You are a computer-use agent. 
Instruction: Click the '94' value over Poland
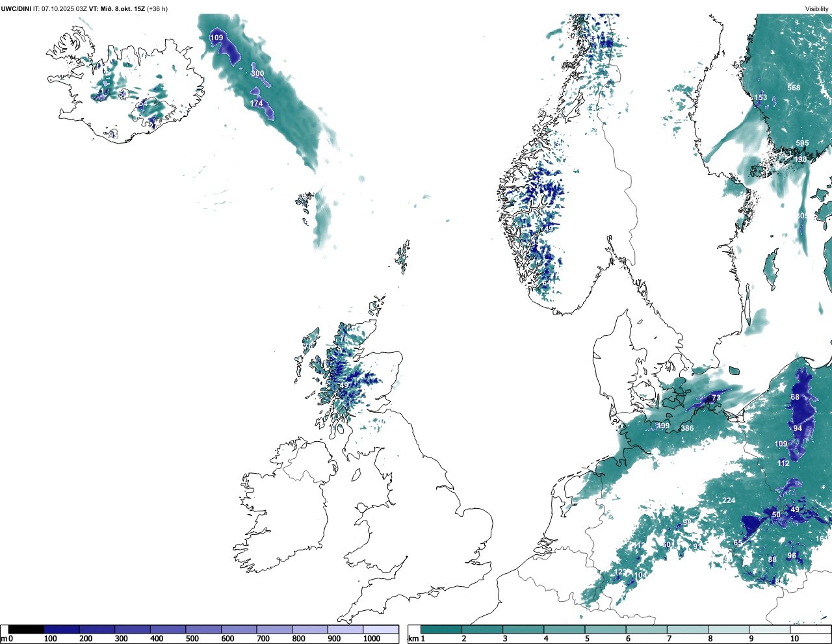798,428
